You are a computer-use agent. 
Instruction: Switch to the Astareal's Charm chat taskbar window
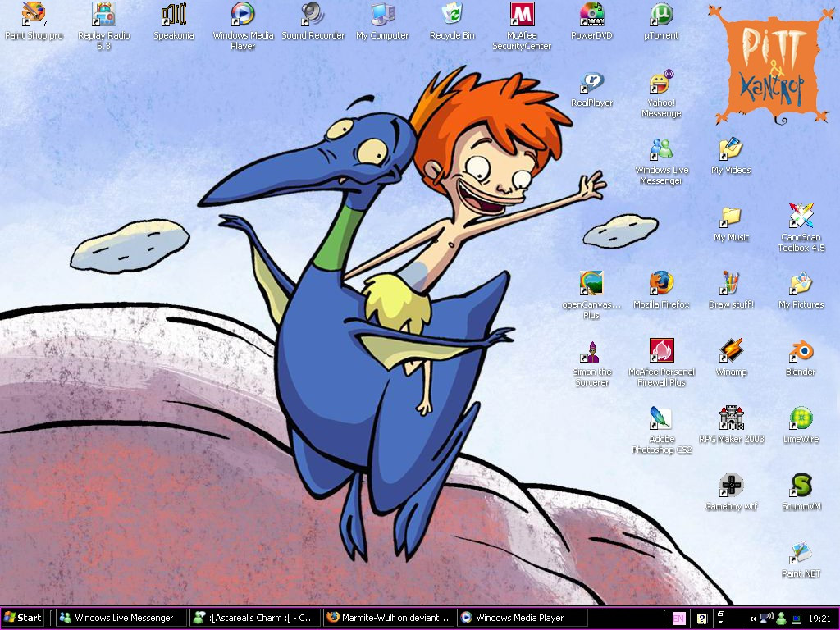coord(255,618)
